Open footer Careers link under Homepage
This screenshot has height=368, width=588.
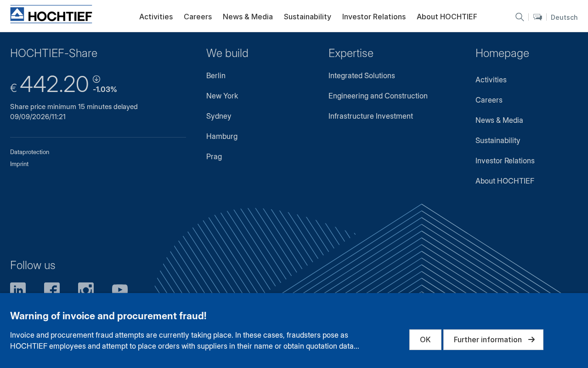pos(489,100)
